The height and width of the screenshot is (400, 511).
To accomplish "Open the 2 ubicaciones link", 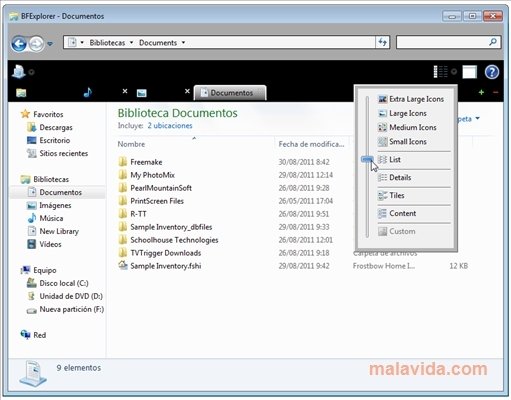I will coord(170,126).
